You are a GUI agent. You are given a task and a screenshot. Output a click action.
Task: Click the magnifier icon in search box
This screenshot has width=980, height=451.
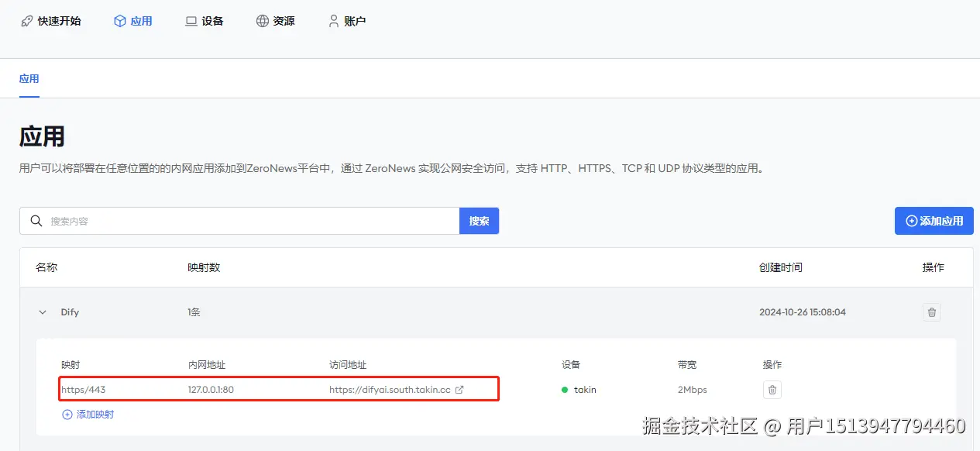[x=36, y=221]
